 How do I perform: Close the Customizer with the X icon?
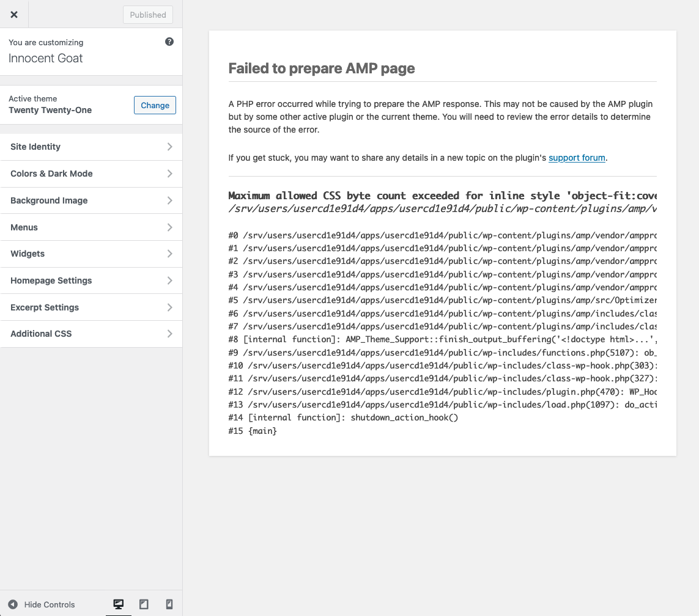point(14,14)
